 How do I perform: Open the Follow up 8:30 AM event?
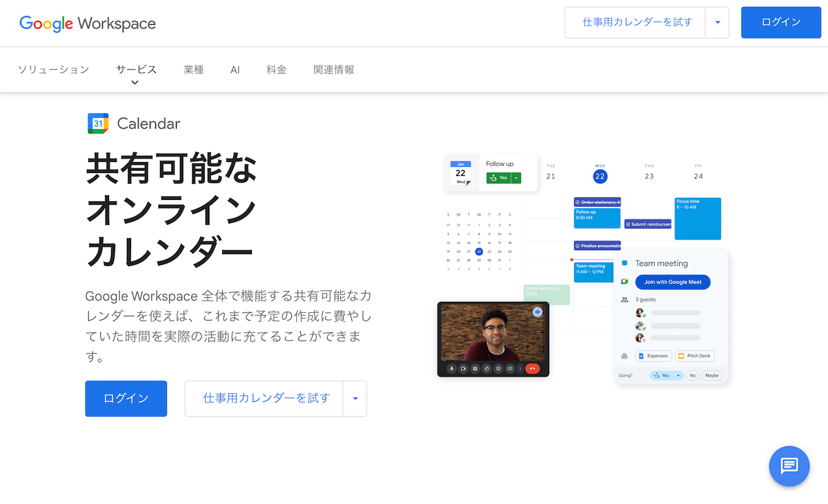click(598, 218)
